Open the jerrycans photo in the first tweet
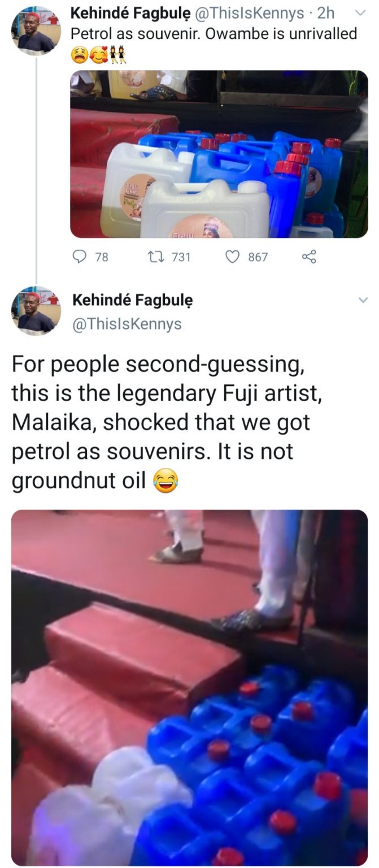379x868 pixels. click(x=219, y=154)
